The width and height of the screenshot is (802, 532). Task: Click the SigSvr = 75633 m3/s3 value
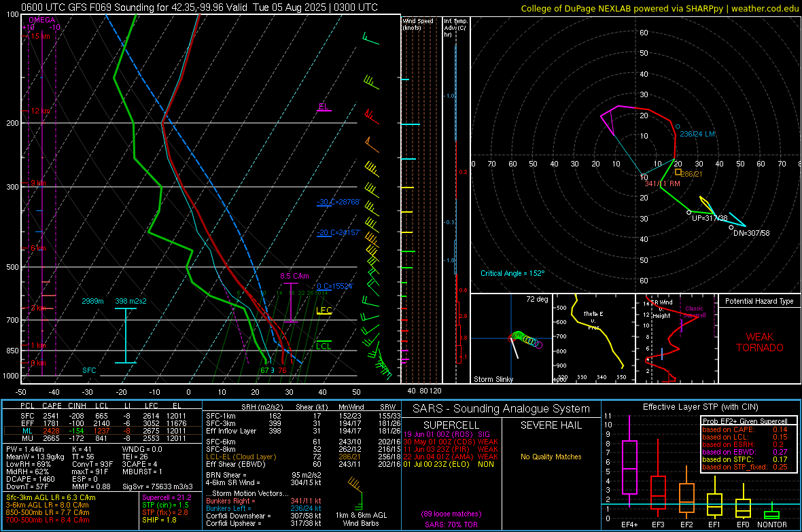158,487
